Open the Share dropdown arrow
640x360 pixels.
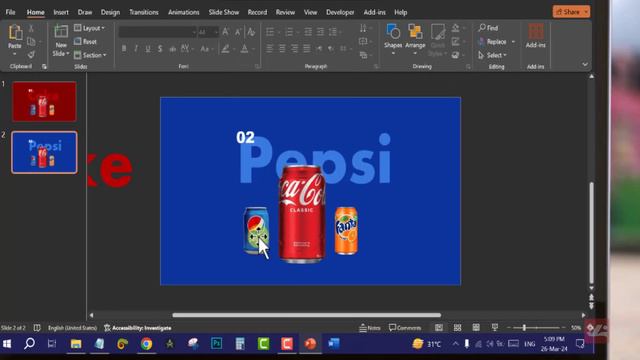(587, 12)
